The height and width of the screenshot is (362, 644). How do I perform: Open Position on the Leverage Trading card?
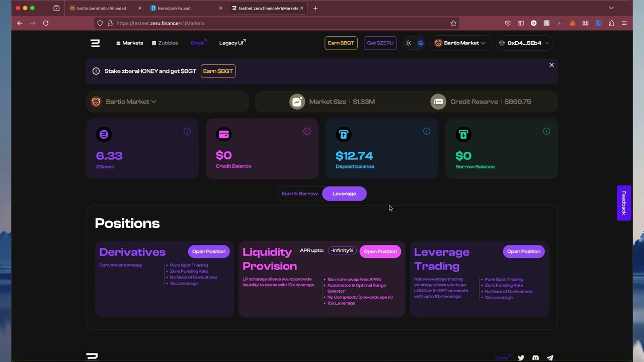pyautogui.click(x=524, y=251)
